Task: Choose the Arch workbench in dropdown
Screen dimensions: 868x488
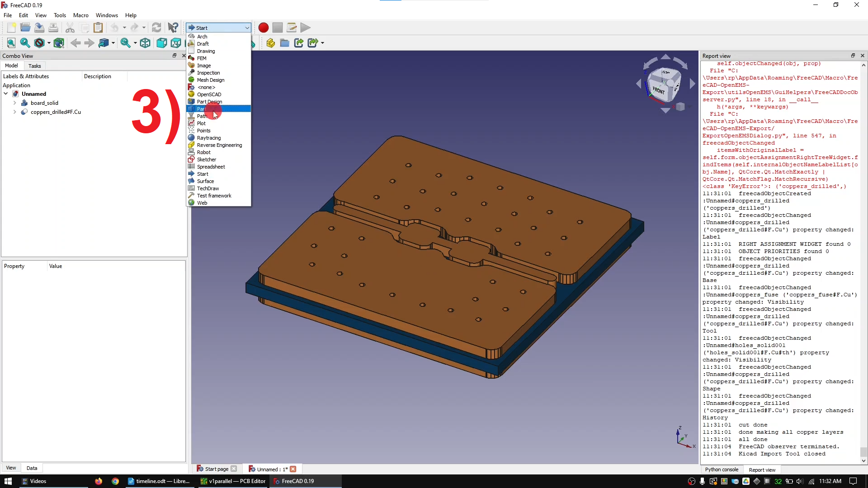Action: 219,37
